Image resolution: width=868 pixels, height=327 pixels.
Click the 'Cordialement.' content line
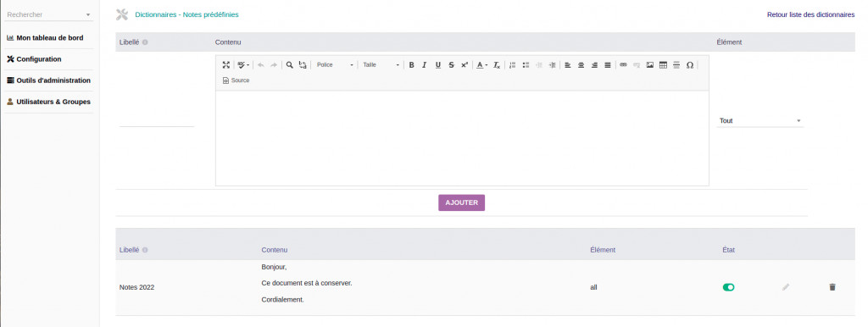point(283,300)
